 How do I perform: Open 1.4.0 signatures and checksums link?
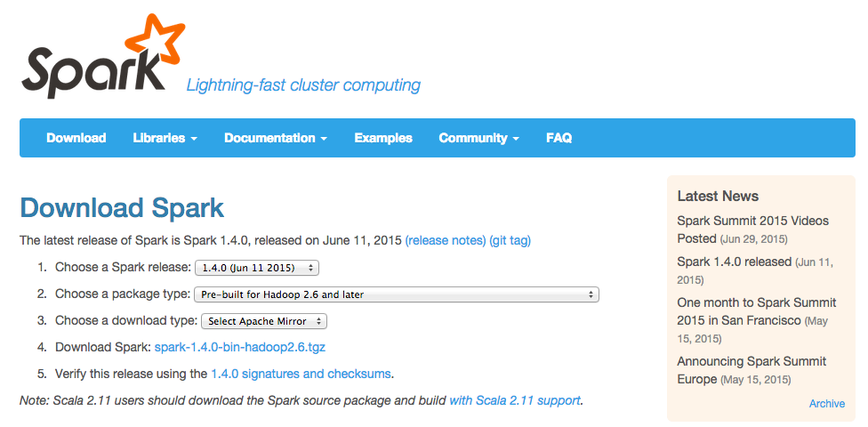coord(301,374)
